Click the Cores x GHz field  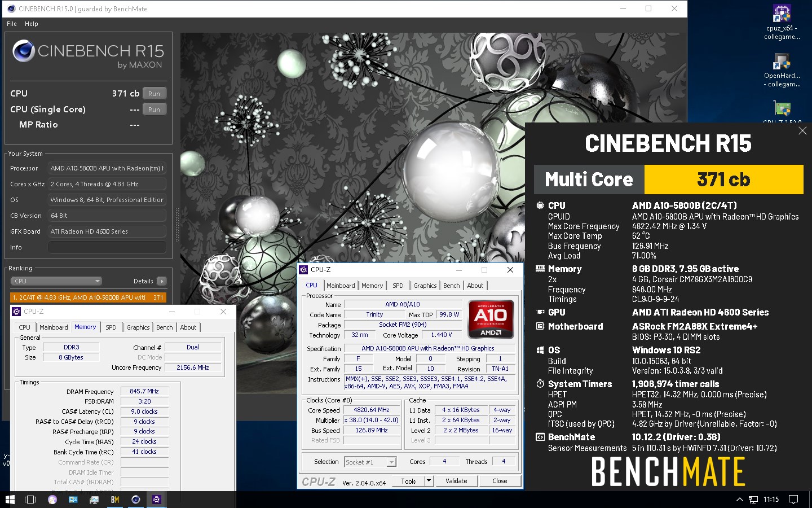107,184
